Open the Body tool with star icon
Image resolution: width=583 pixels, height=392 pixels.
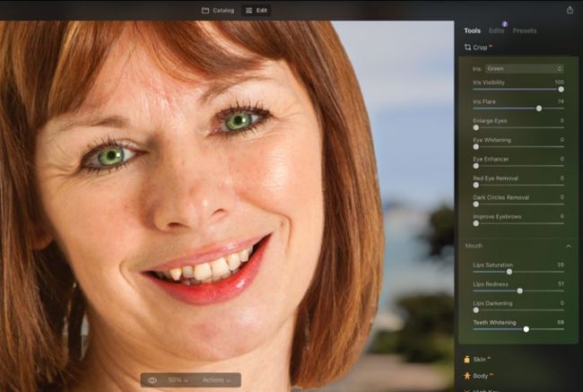tap(467, 375)
